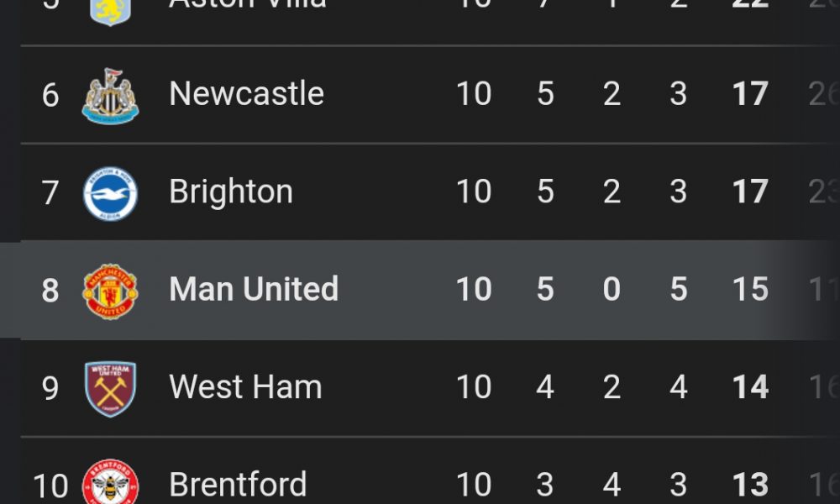840x504 pixels.
Task: Click the Man United team name
Action: pos(254,290)
